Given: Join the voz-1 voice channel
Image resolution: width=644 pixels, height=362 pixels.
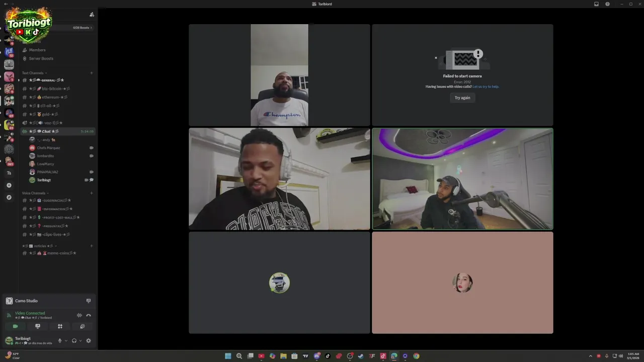Looking at the screenshot, I should click(x=57, y=123).
